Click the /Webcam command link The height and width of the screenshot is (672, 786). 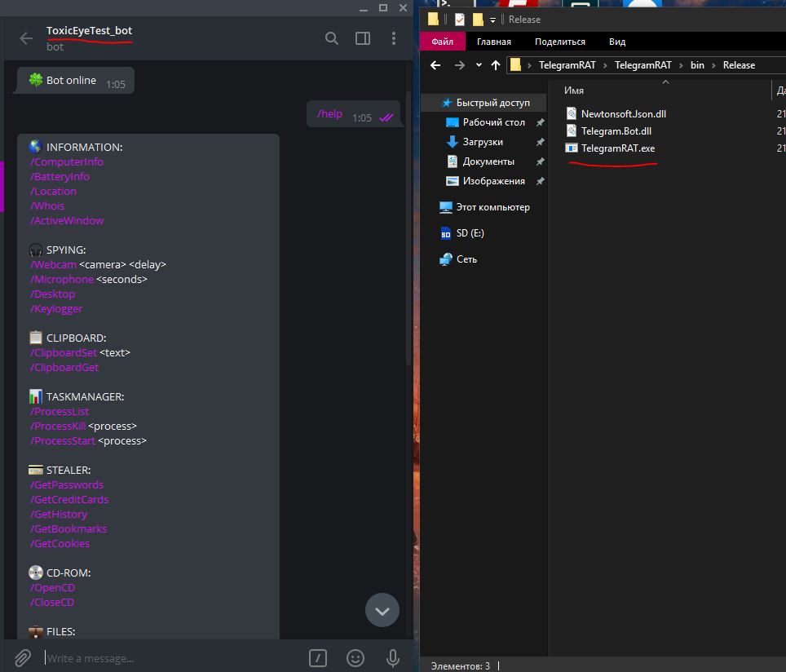click(53, 265)
